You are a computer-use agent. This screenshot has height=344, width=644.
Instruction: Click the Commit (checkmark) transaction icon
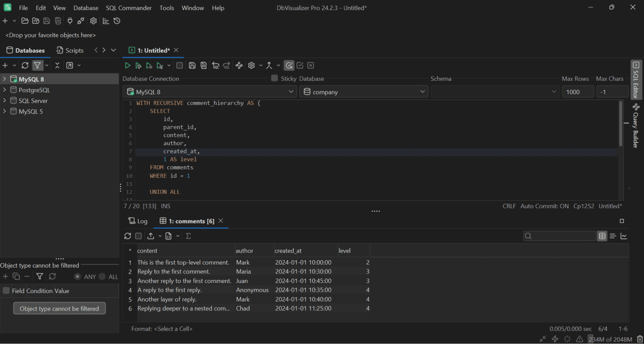coord(300,65)
